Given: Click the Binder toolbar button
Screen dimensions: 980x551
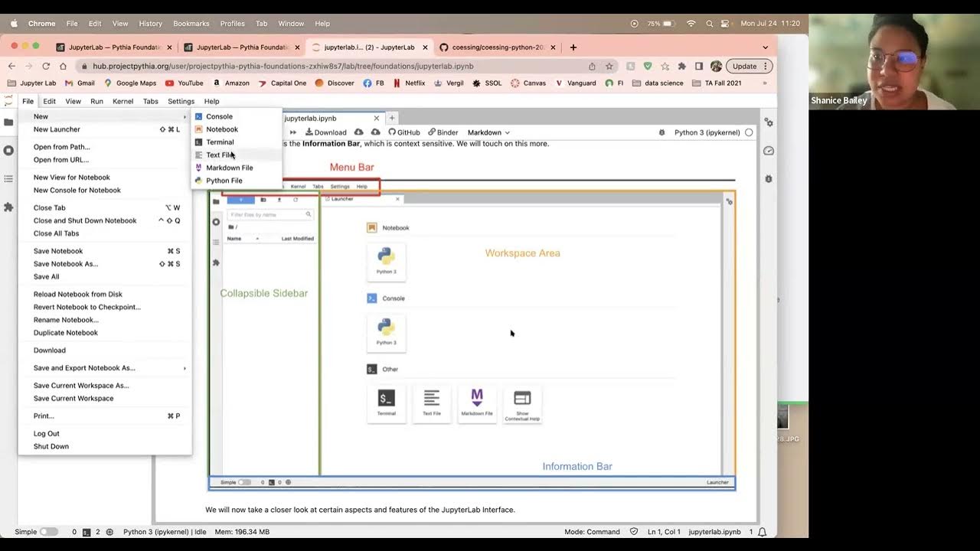Looking at the screenshot, I should click(443, 132).
